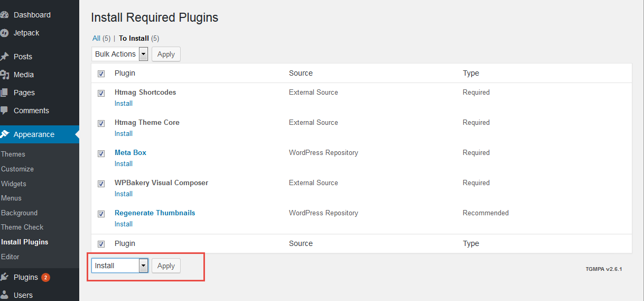Screen dimensions: 644x301
Task: Open the bottom Install action dropdown
Action: tap(120, 266)
